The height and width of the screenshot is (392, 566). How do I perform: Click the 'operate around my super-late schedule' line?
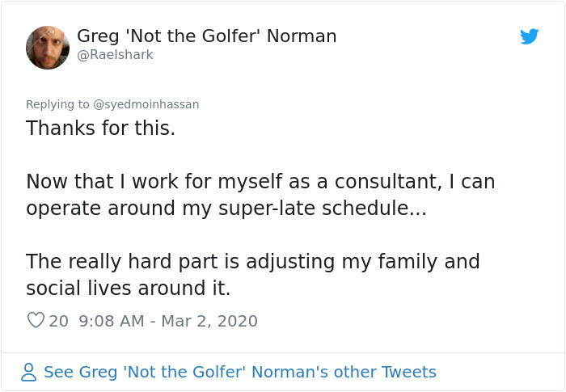pyautogui.click(x=226, y=208)
